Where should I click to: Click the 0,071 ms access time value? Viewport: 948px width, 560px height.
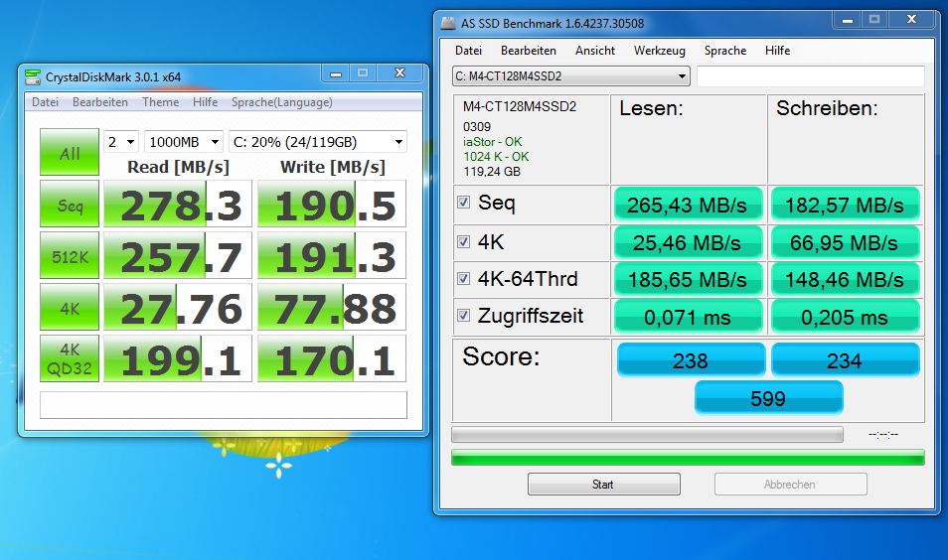pos(688,317)
